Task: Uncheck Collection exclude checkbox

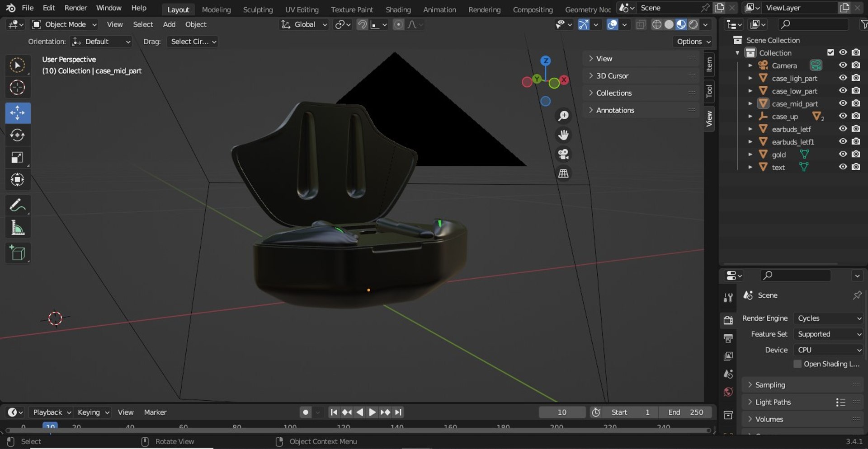Action: coord(830,52)
